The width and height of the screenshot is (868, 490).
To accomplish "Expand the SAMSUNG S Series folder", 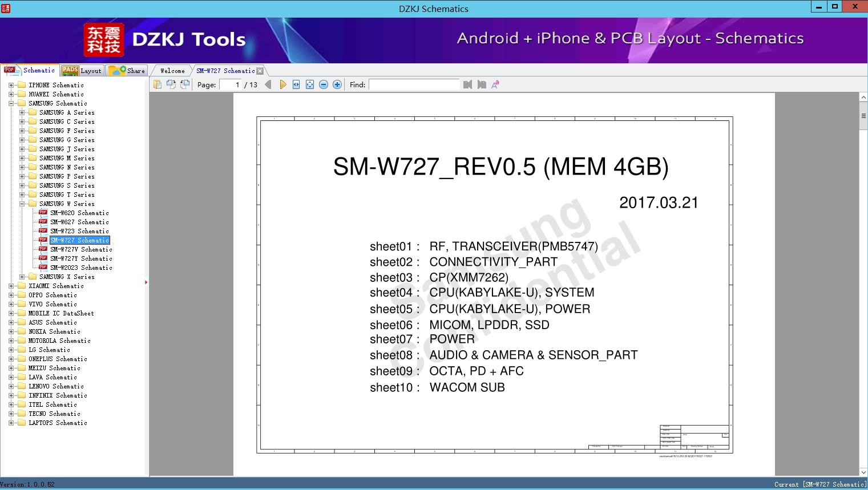I will pyautogui.click(x=22, y=185).
